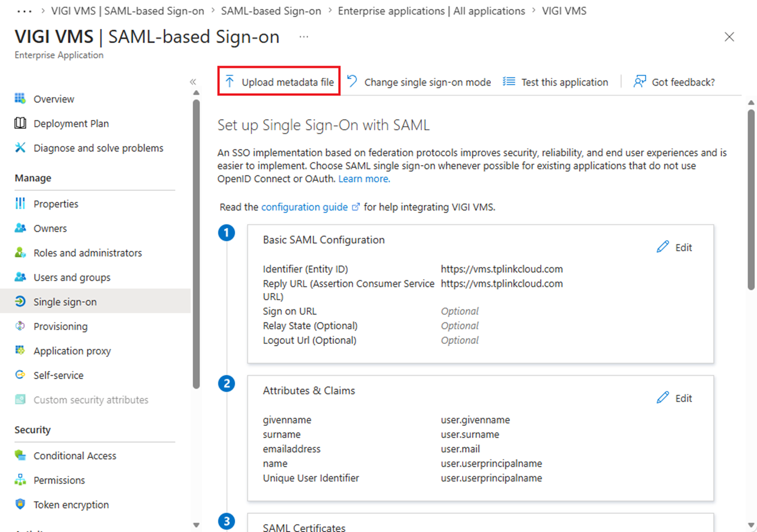Follow the Learn more link

pos(364,179)
